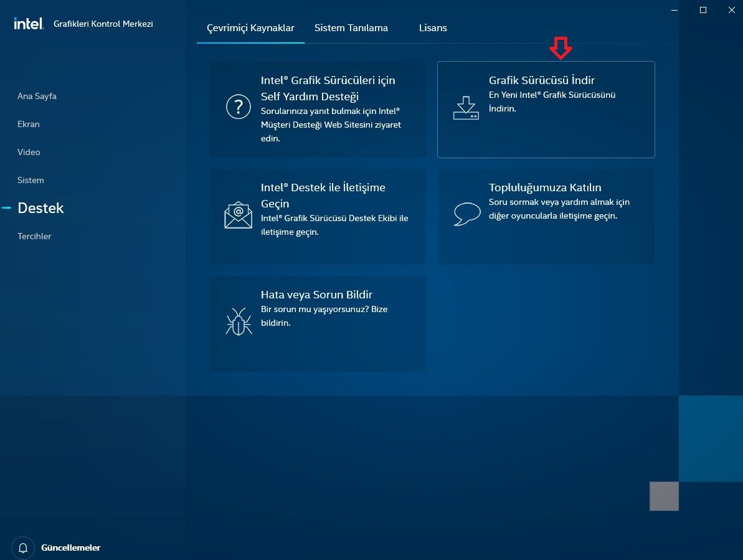The image size is (743, 560).
Task: Open Güncellemeler notifications label
Action: [70, 548]
